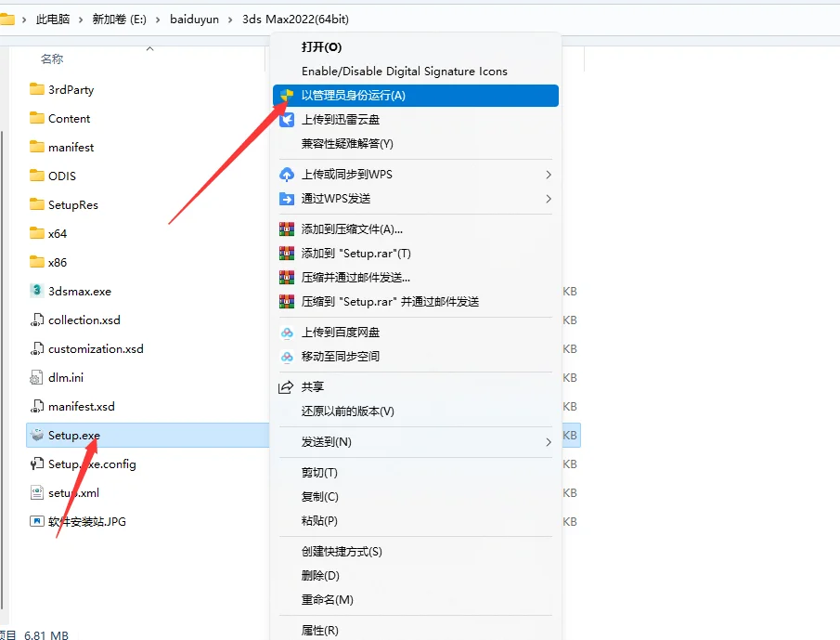This screenshot has width=840, height=640.
Task: Click the 3dsmax.exe application icon
Action: click(x=36, y=291)
